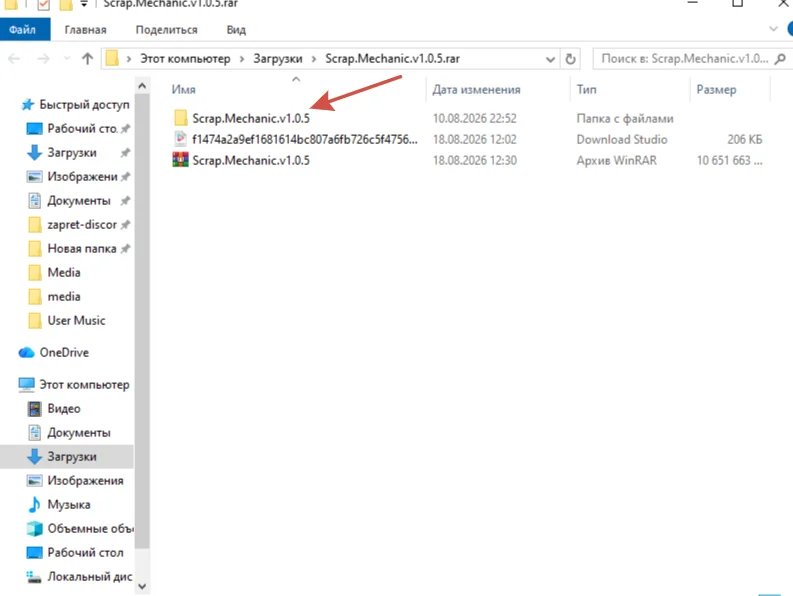793x596 pixels.
Task: Open Быстрый доступ in the sidebar
Action: [84, 105]
